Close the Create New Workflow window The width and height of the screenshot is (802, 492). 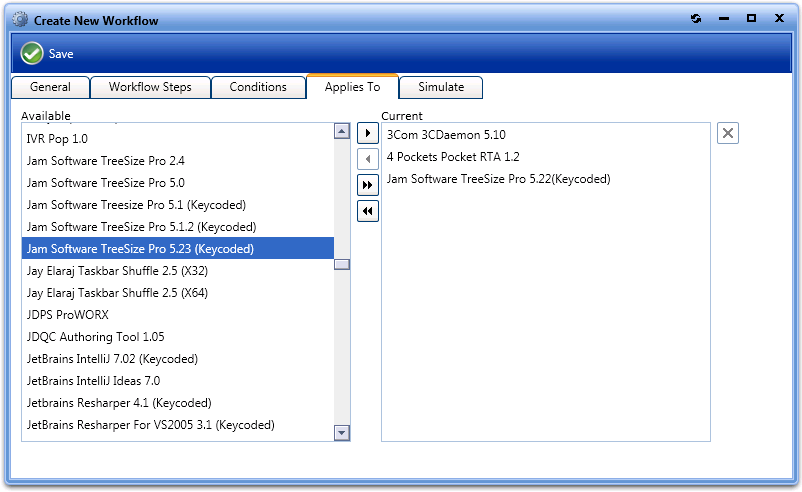779,18
